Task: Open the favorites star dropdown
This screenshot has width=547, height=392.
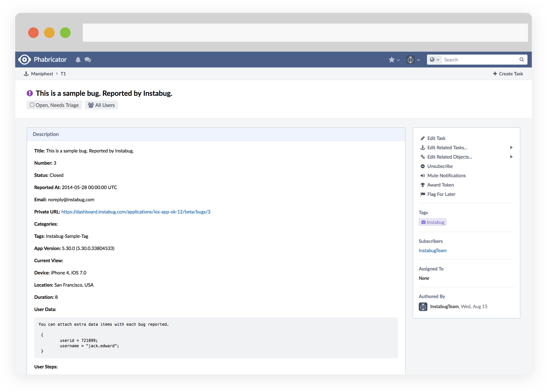Action: tap(394, 60)
